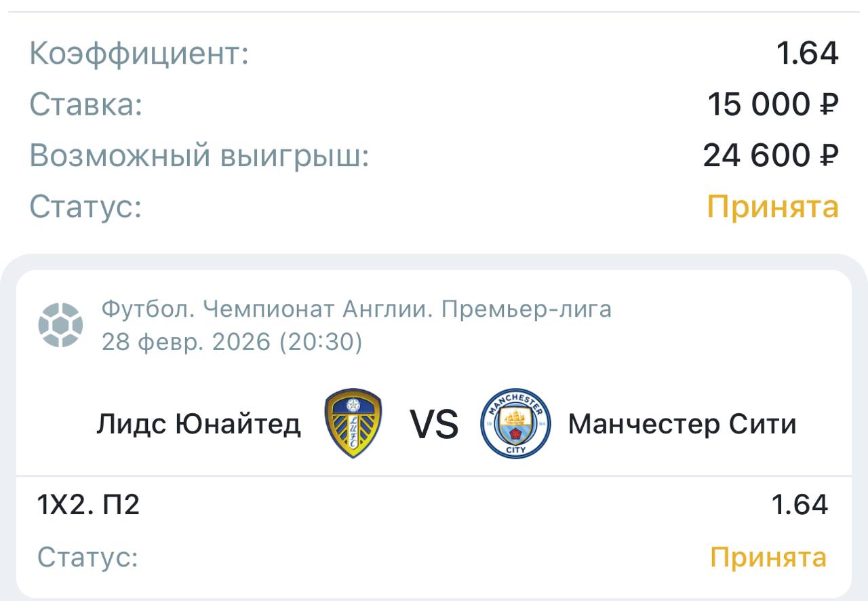Tap the Manchester City club crest
Screen dimensions: 868x601
[x=515, y=423]
